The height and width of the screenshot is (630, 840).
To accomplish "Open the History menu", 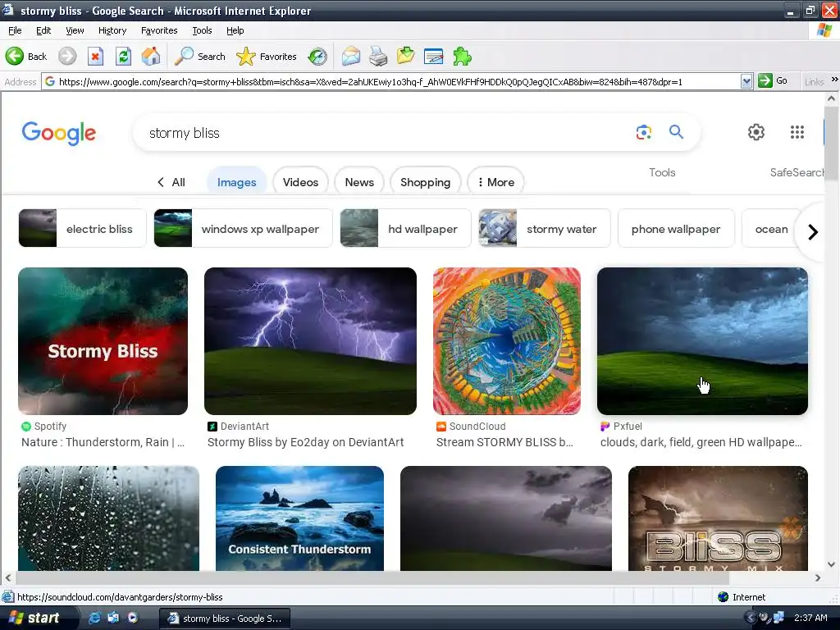I will (112, 30).
